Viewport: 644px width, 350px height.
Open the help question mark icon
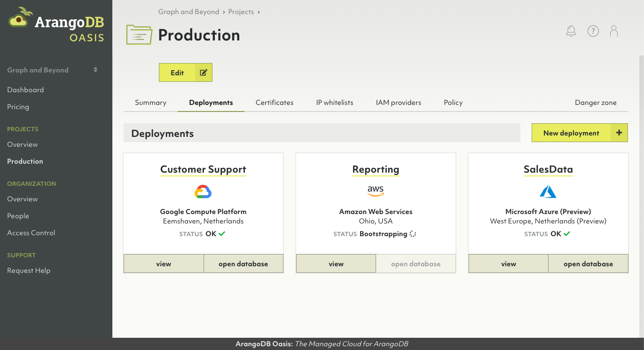pyautogui.click(x=593, y=32)
